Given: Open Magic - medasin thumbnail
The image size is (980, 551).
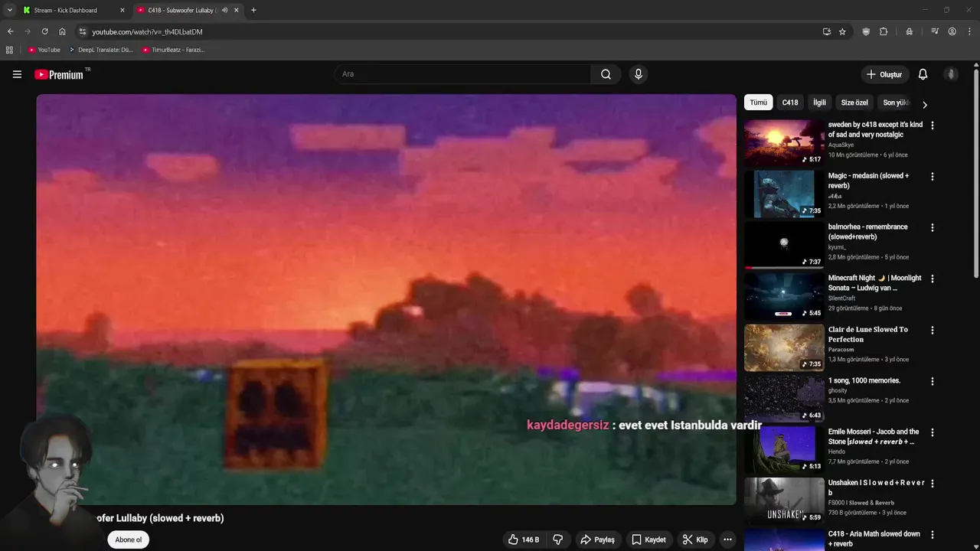Looking at the screenshot, I should (x=784, y=194).
